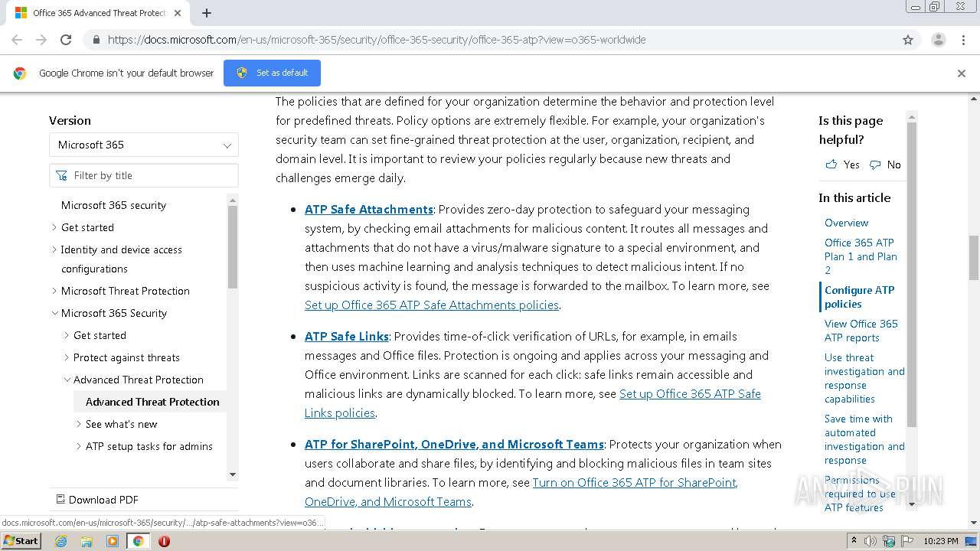Go back with browser back arrow
This screenshot has height=551, width=980.
pos(17,40)
